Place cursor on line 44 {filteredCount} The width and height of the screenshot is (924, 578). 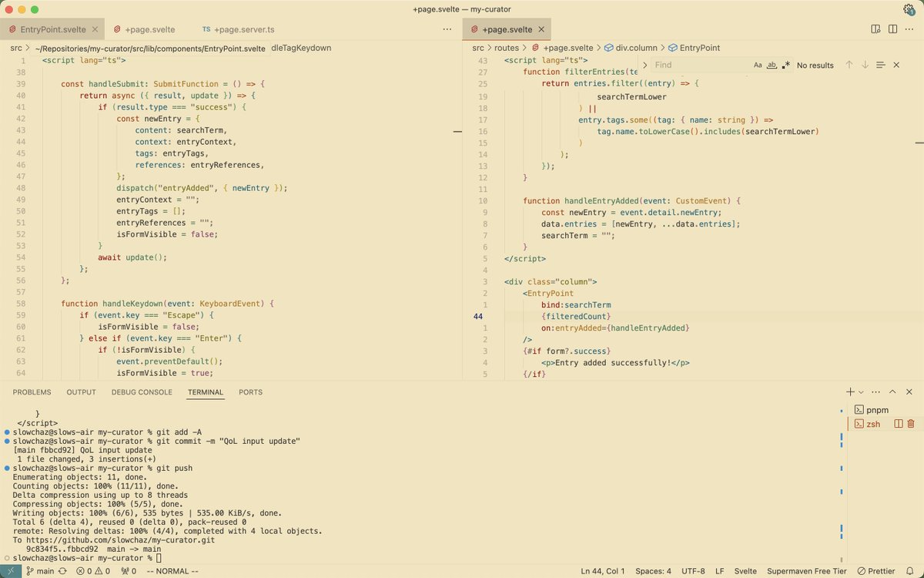[x=576, y=317]
